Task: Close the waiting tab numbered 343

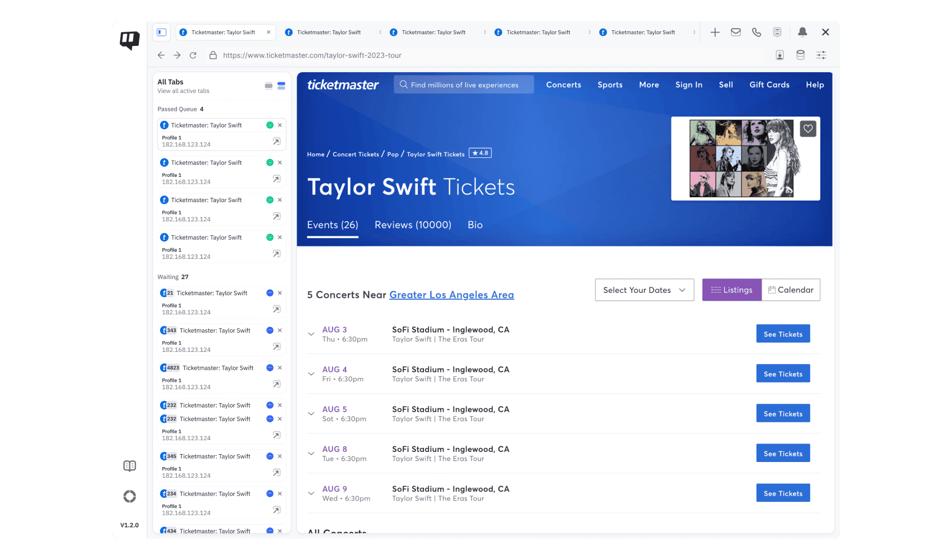Action: 280,330
